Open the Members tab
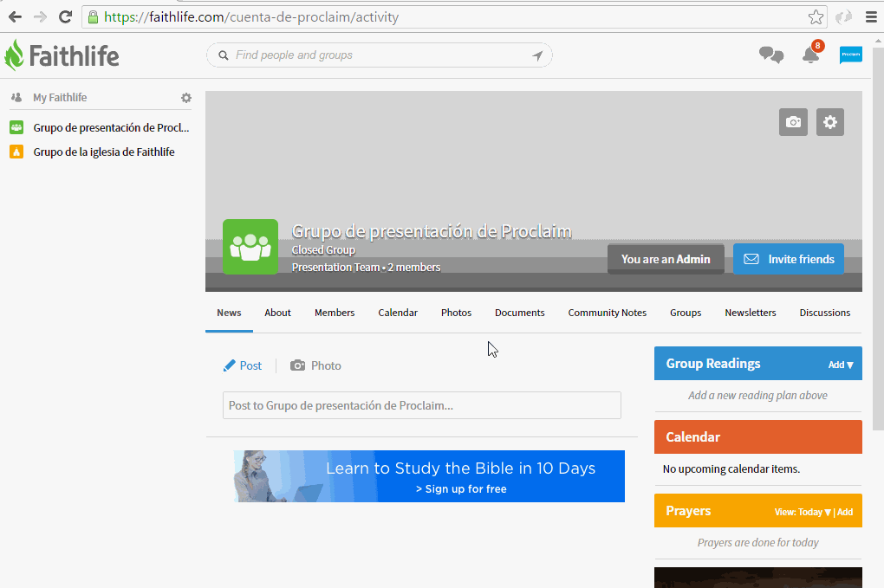The height and width of the screenshot is (588, 884). coord(335,313)
